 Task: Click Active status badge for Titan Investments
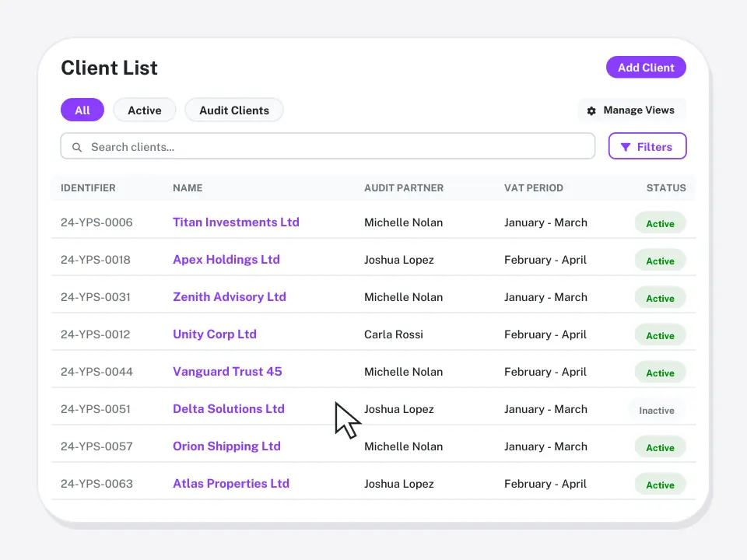[x=660, y=223]
